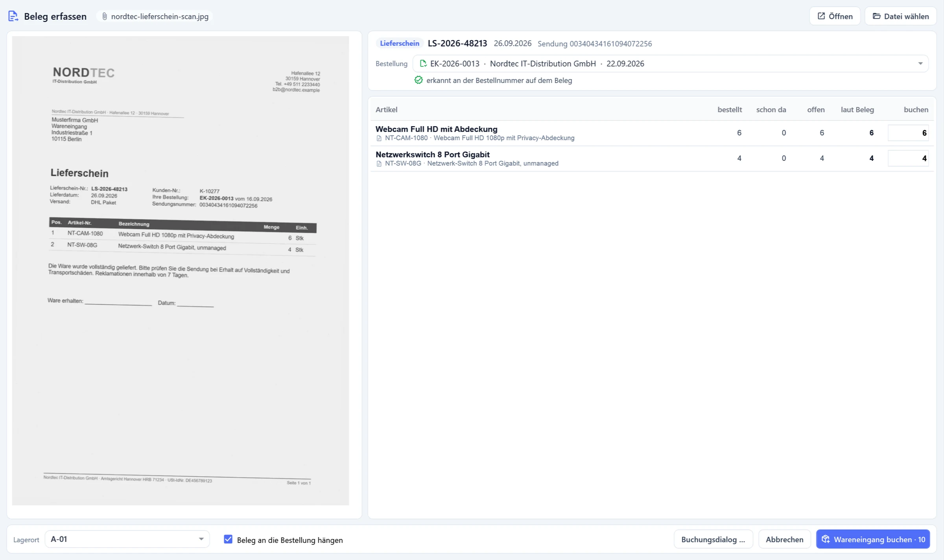Cancel with the Abbrechen button

[784, 539]
